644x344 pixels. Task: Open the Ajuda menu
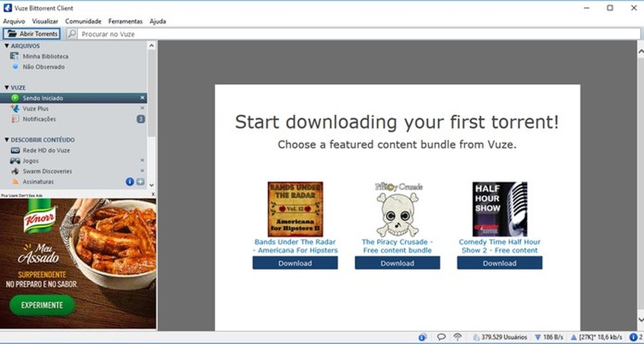158,22
